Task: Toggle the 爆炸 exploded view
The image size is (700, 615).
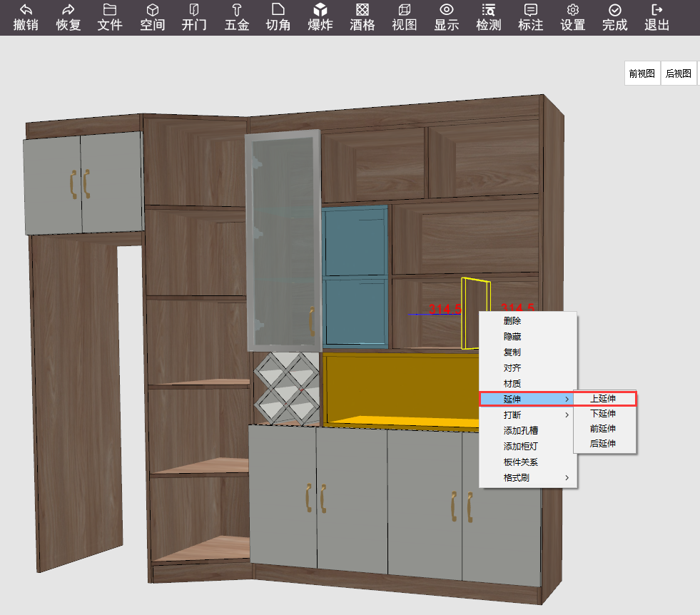Action: (x=320, y=17)
